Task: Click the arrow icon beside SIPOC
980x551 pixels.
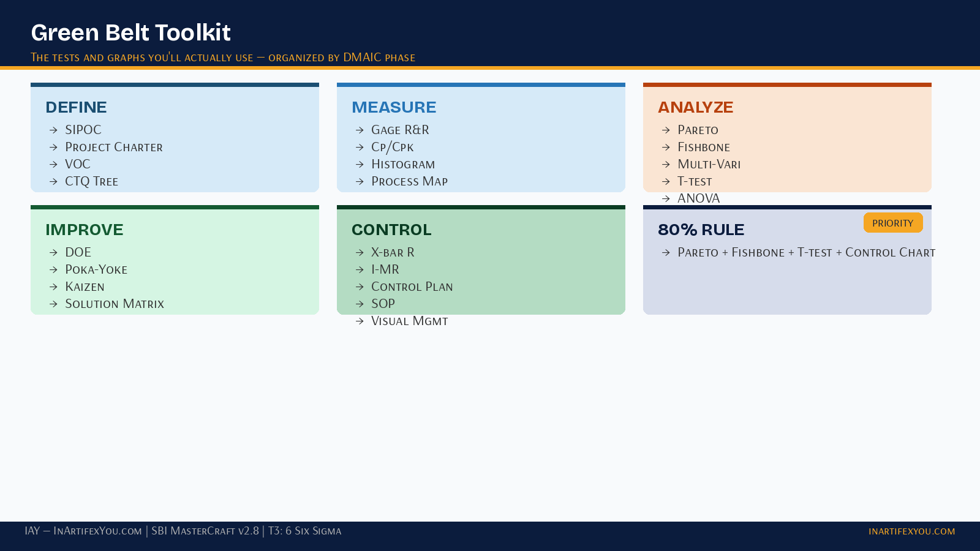Action: 53,130
